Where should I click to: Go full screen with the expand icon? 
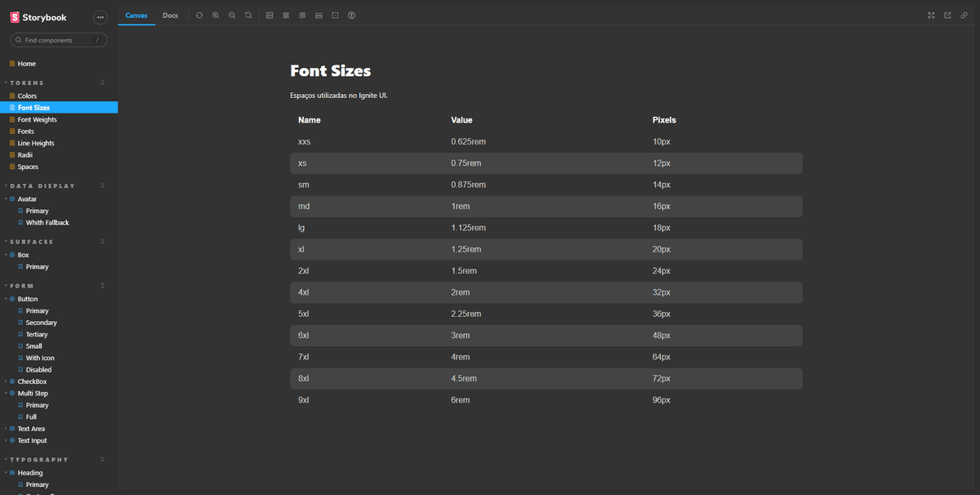931,16
